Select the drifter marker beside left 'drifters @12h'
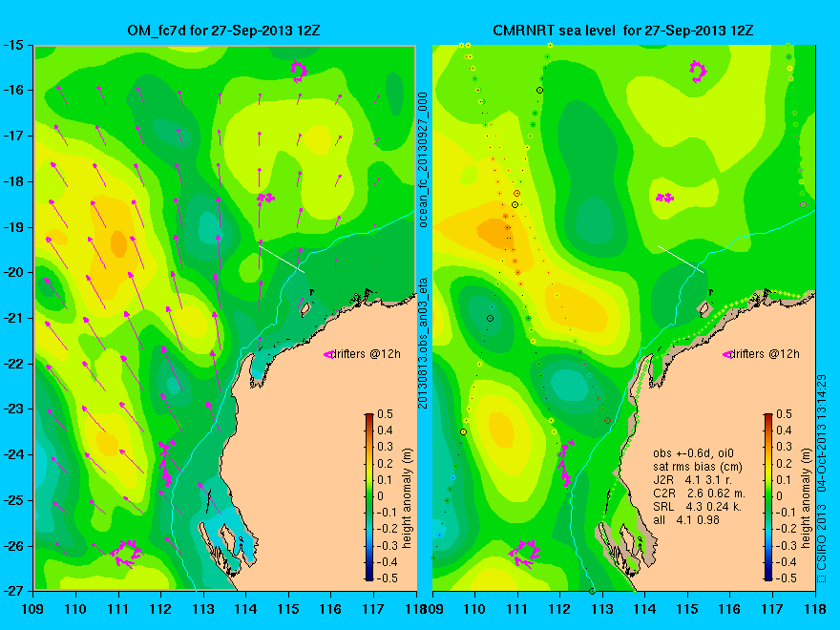This screenshot has height=630, width=840. tap(328, 354)
